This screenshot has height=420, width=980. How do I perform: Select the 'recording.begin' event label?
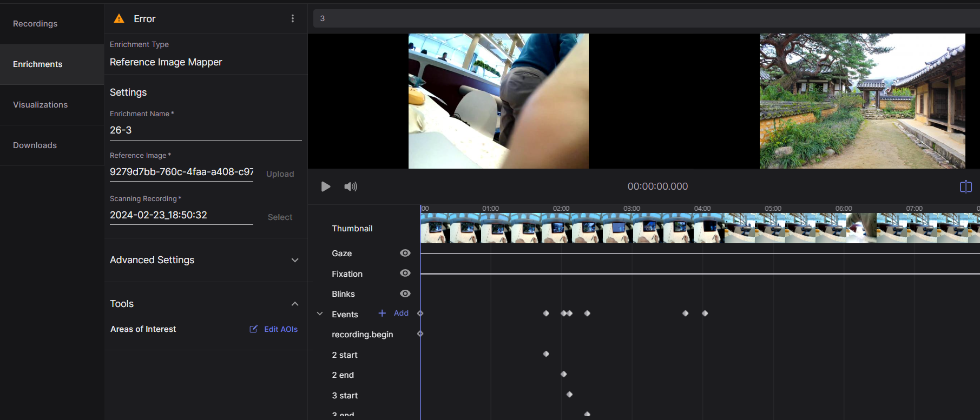click(363, 335)
